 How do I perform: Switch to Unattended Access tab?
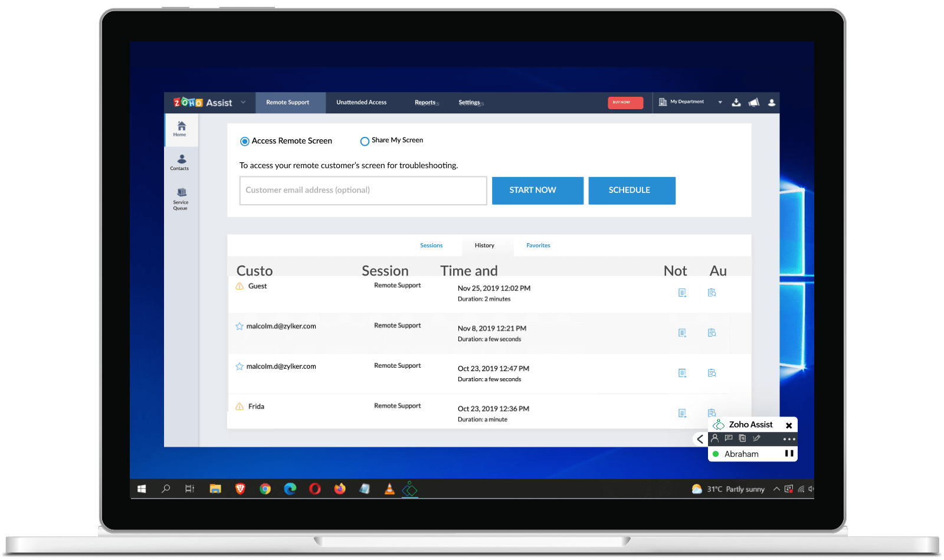click(362, 103)
